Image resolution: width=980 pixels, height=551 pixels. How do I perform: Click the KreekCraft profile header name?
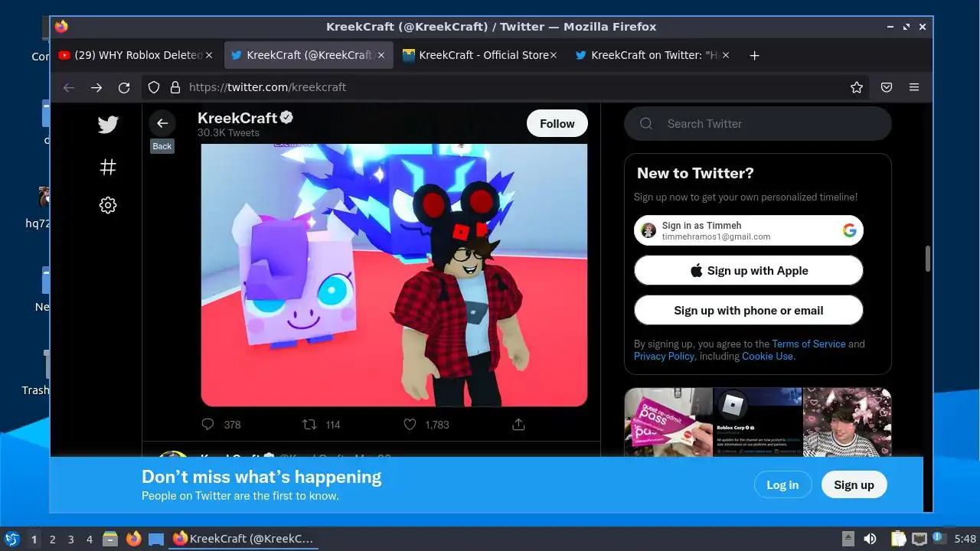point(237,118)
